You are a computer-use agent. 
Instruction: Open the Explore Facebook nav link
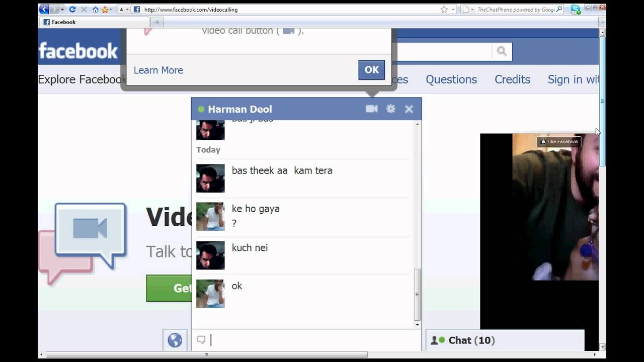82,79
